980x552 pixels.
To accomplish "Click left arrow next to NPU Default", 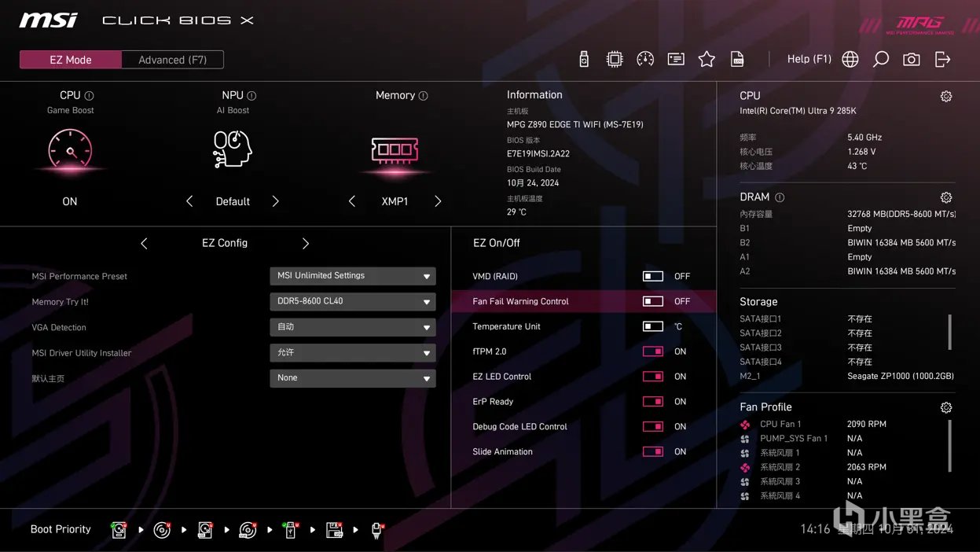I will tap(189, 201).
